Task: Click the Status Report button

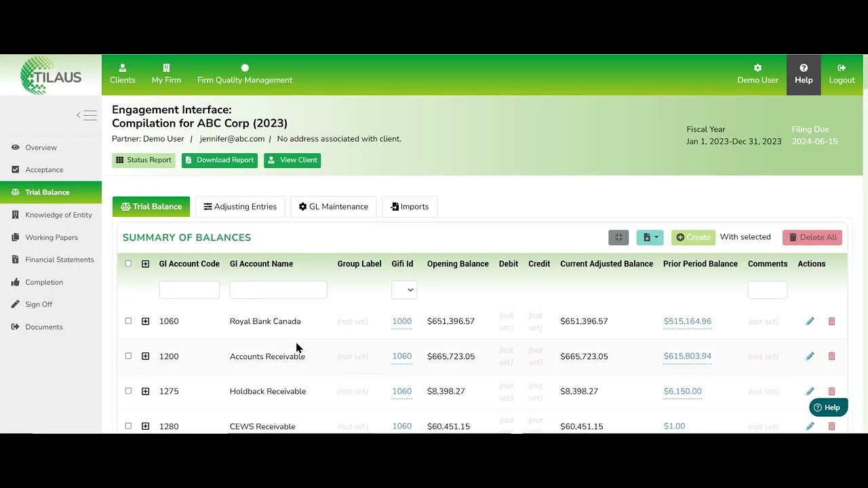Action: tap(144, 160)
